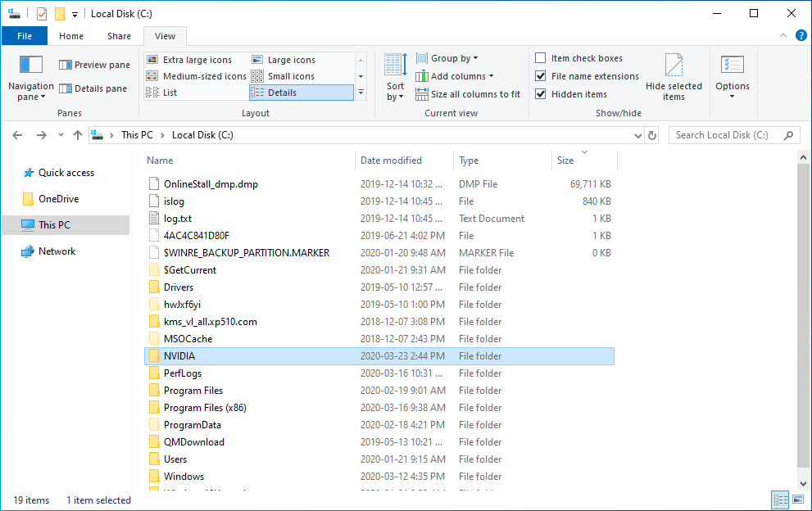Toggle Item check boxes option
The image size is (812, 511).
541,58
